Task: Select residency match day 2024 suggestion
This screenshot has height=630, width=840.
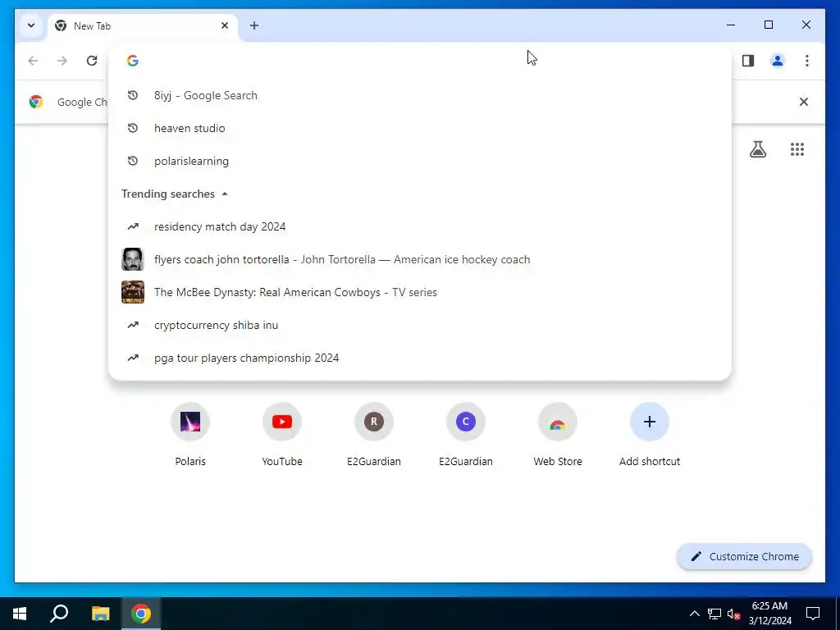Action: pos(420,226)
